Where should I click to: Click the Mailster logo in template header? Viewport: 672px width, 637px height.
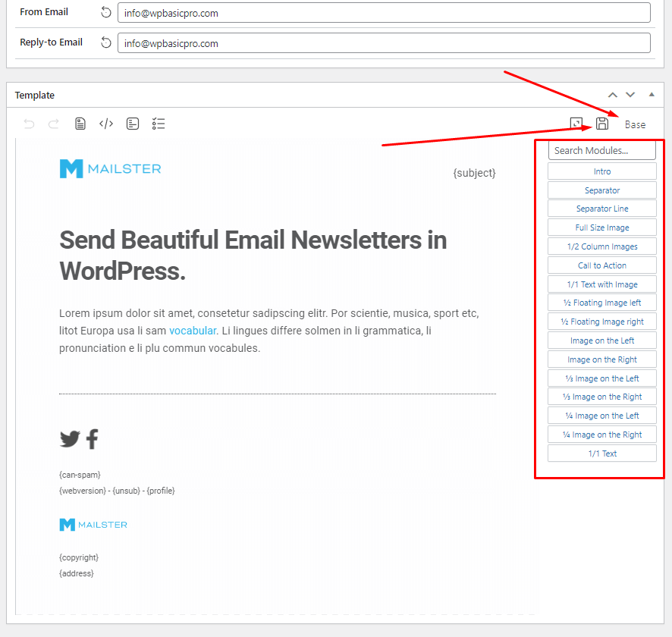pyautogui.click(x=110, y=168)
